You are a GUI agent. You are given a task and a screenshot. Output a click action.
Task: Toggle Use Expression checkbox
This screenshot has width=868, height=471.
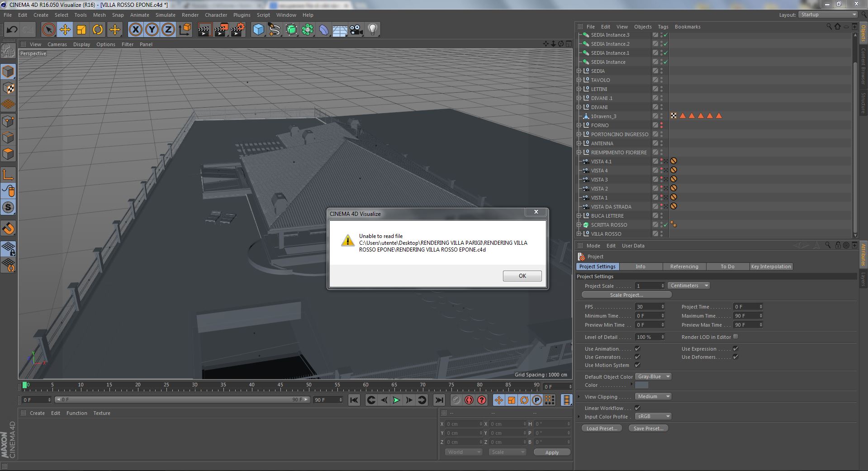tap(735, 349)
